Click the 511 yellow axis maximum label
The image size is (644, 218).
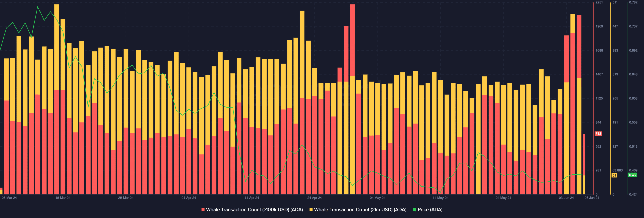tap(615, 2)
